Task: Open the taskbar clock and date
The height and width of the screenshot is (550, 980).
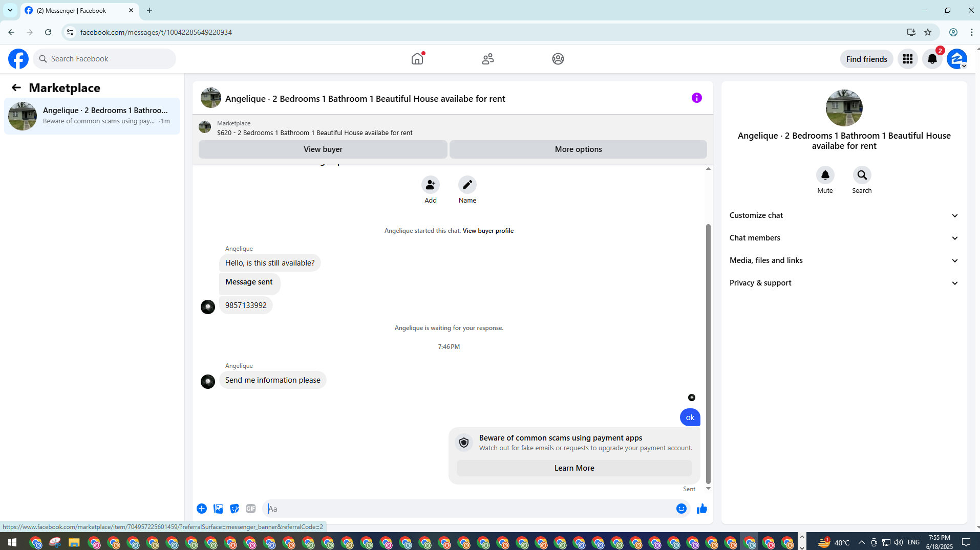Action: (939, 542)
